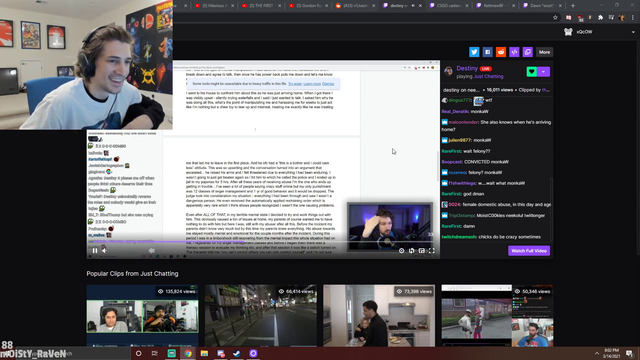Viewport: 640px width, 360px height.
Task: Open the xQcOW profile avatar
Action: [x=568, y=32]
